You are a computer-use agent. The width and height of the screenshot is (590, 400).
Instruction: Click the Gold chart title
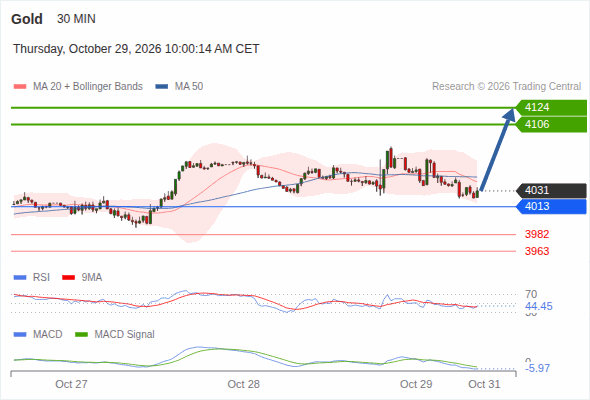pos(27,19)
